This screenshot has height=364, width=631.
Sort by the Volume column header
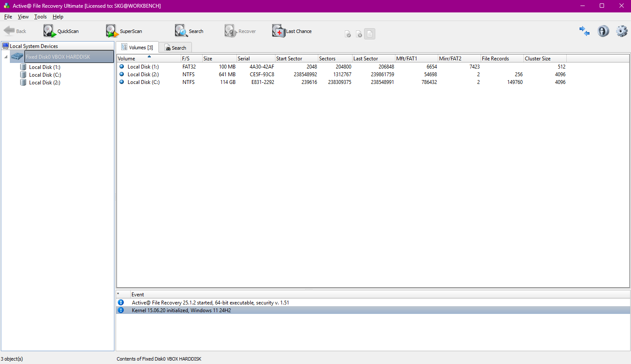[x=149, y=58]
